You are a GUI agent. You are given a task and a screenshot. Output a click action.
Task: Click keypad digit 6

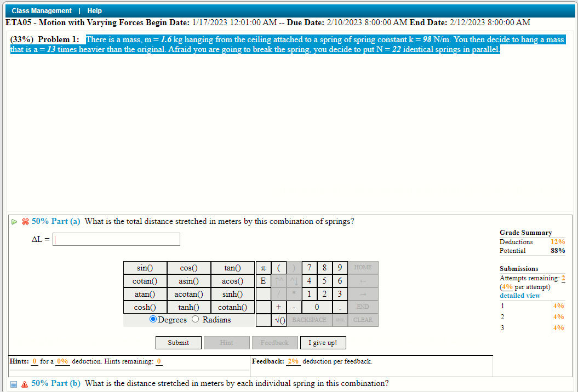pos(340,281)
